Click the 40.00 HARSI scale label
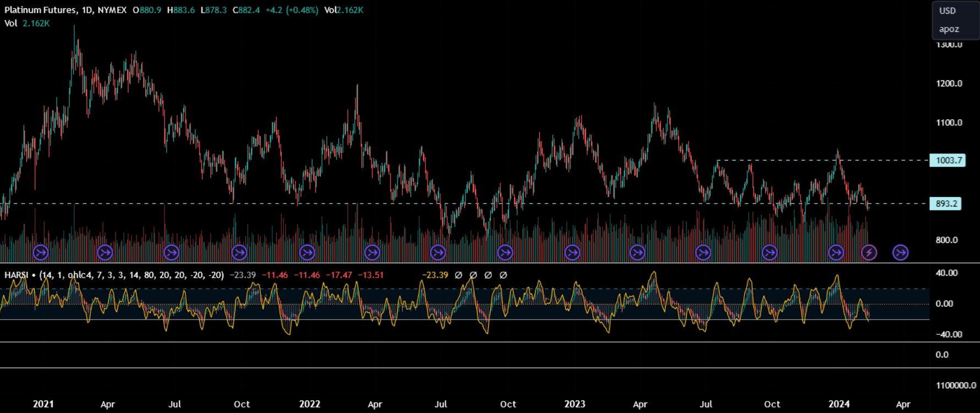980x413 pixels. 946,273
